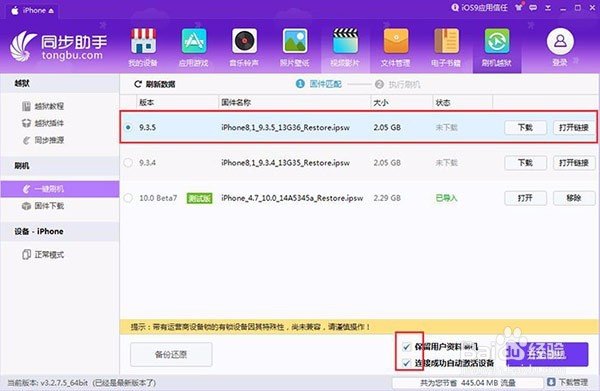Click the 固件名称 firmware name column header
Image resolution: width=600 pixels, height=391 pixels.
[294, 103]
